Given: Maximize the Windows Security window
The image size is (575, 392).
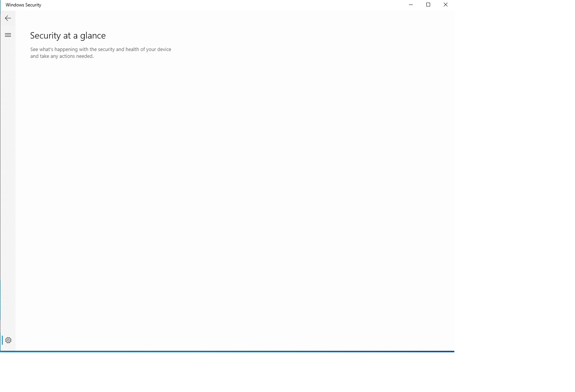Looking at the screenshot, I should [x=428, y=5].
